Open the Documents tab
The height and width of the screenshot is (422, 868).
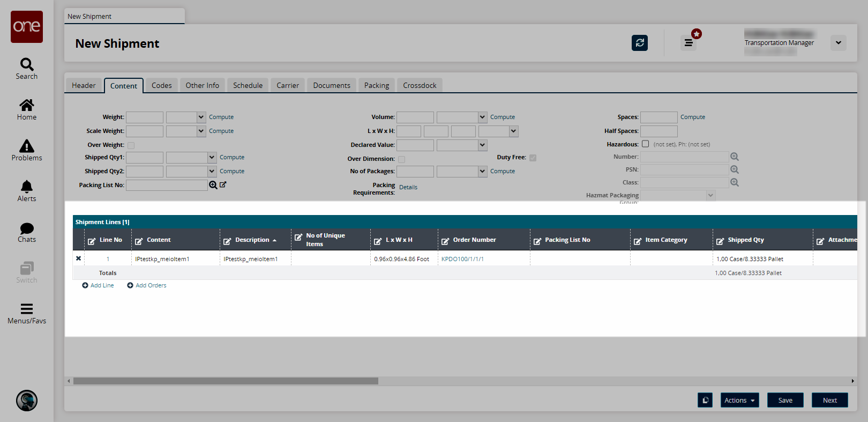(x=332, y=85)
